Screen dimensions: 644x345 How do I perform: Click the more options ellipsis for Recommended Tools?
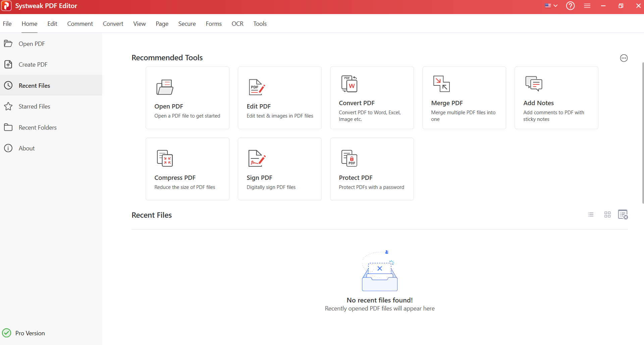624,58
